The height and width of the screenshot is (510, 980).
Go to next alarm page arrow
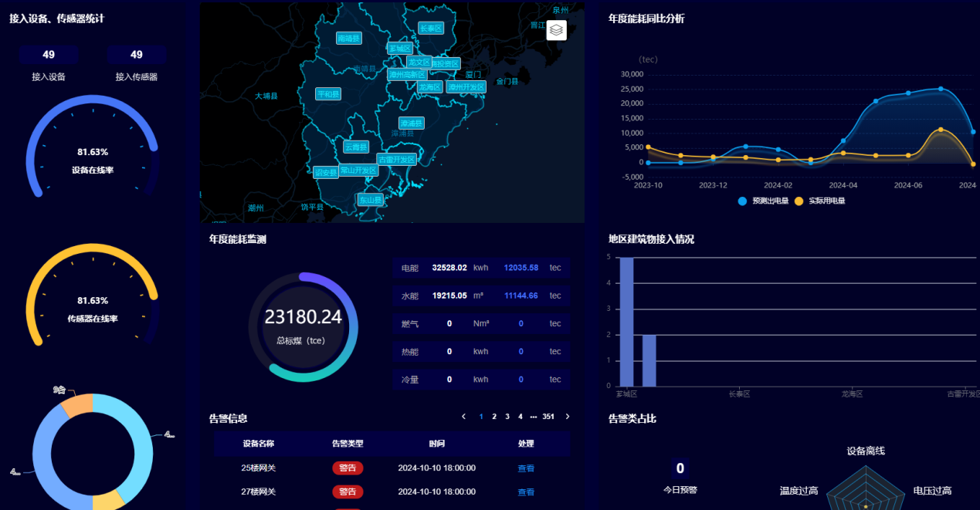(x=568, y=417)
